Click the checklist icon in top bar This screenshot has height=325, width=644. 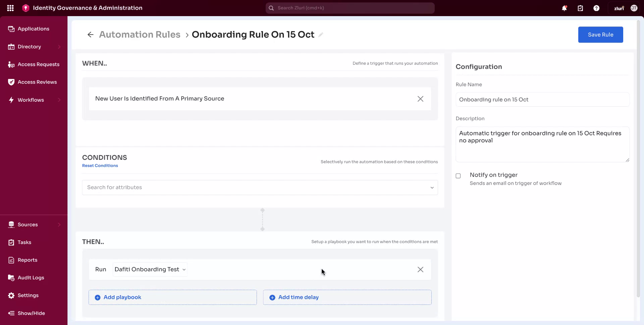pyautogui.click(x=581, y=8)
